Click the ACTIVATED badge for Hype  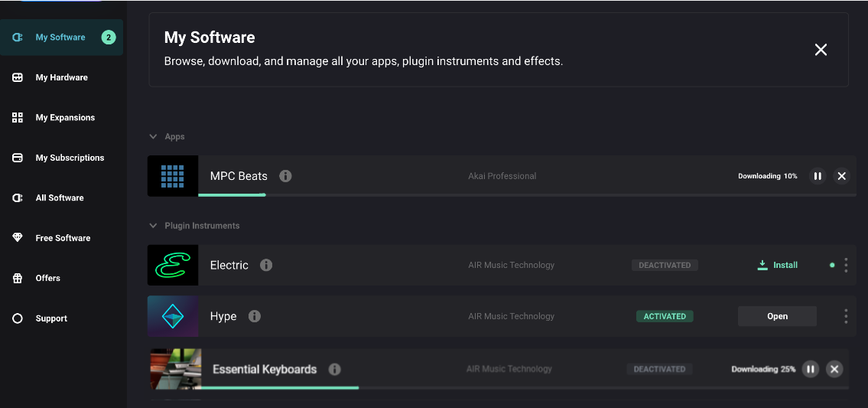(665, 316)
